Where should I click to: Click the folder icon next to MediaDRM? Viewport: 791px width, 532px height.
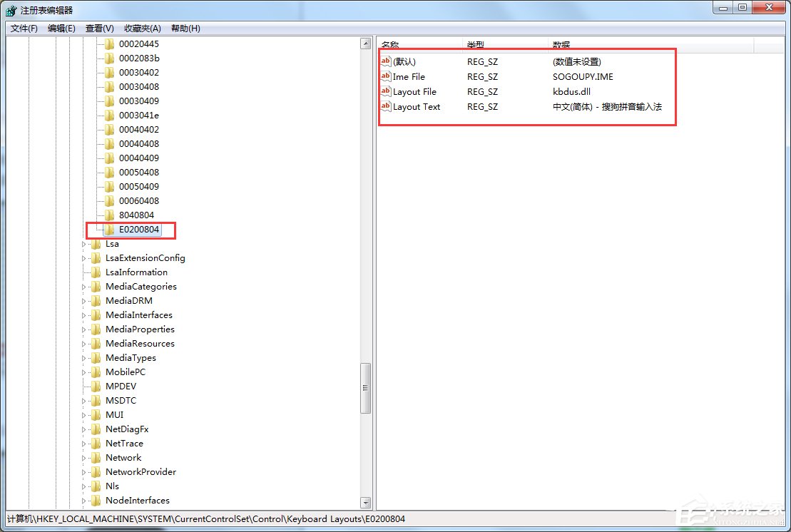tap(96, 300)
